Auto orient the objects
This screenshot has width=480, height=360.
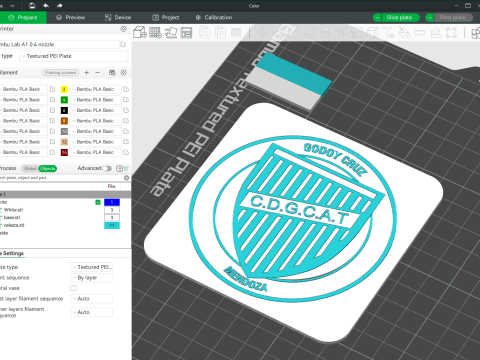click(171, 33)
